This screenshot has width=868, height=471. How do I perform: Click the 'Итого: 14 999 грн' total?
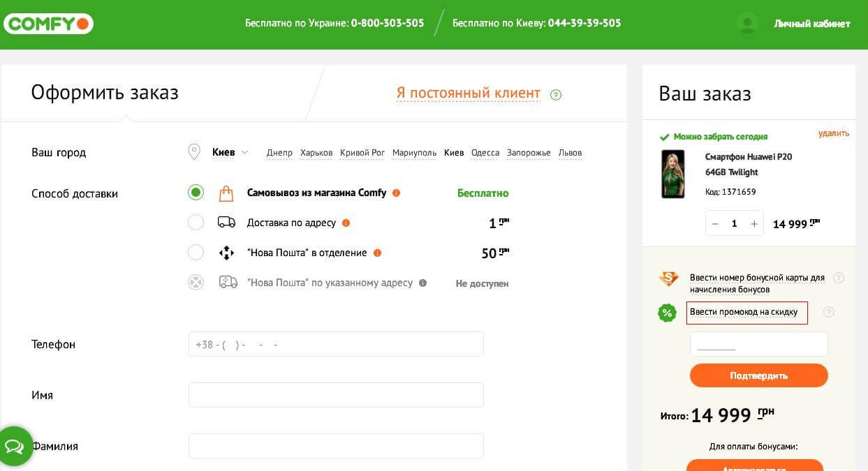[718, 415]
